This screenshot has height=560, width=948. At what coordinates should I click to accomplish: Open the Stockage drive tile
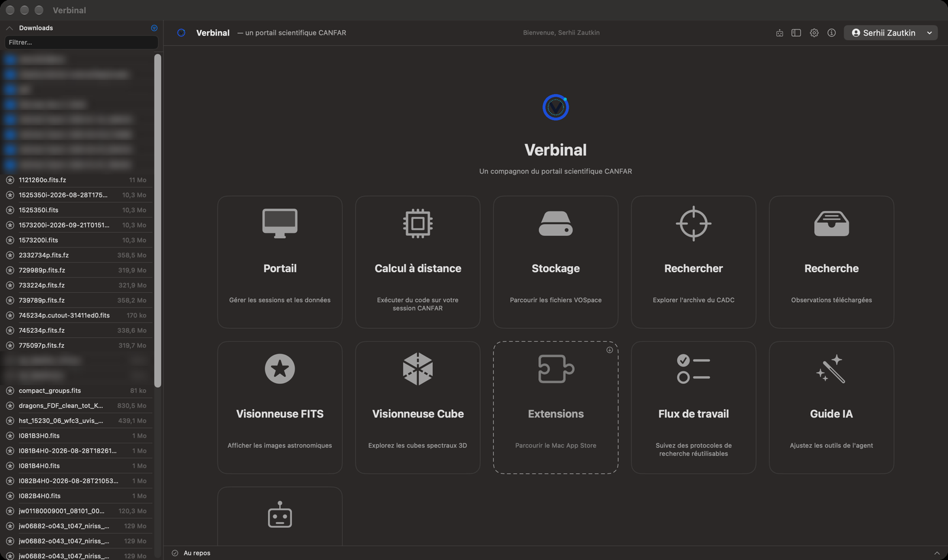[x=555, y=262]
